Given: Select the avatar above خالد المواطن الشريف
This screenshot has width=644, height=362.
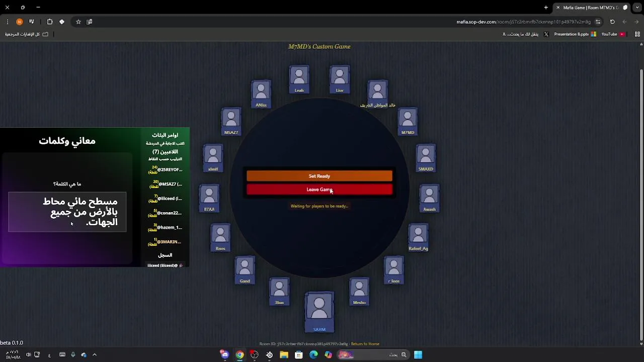Looking at the screenshot, I should tap(377, 91).
